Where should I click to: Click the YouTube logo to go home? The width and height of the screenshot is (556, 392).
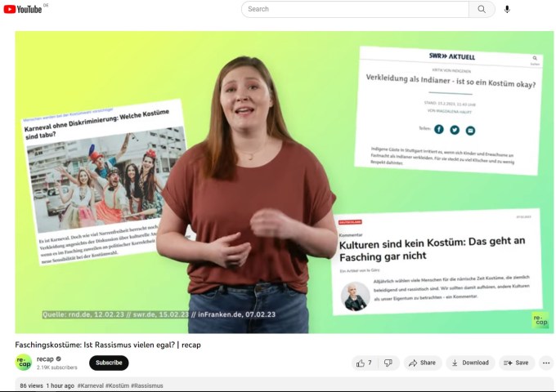[x=23, y=9]
